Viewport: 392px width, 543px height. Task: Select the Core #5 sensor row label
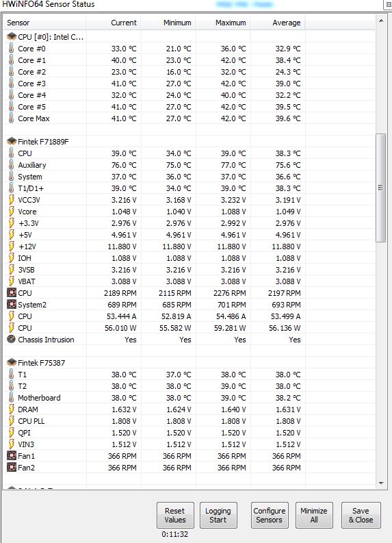32,107
